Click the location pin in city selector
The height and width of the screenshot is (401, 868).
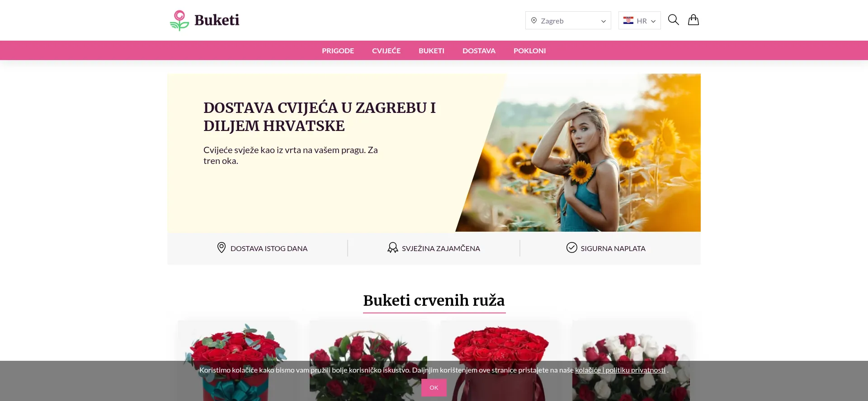pyautogui.click(x=534, y=21)
